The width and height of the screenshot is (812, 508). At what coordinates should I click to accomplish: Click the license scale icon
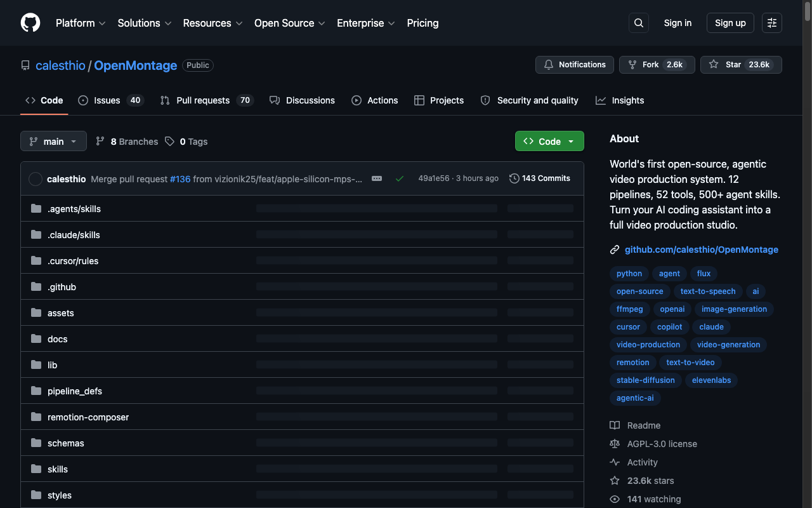tap(615, 444)
